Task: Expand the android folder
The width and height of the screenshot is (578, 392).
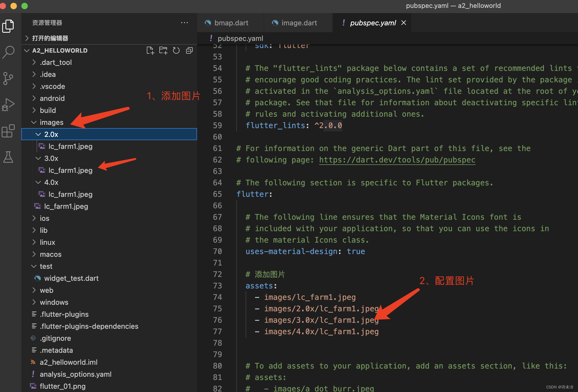Action: [52, 98]
